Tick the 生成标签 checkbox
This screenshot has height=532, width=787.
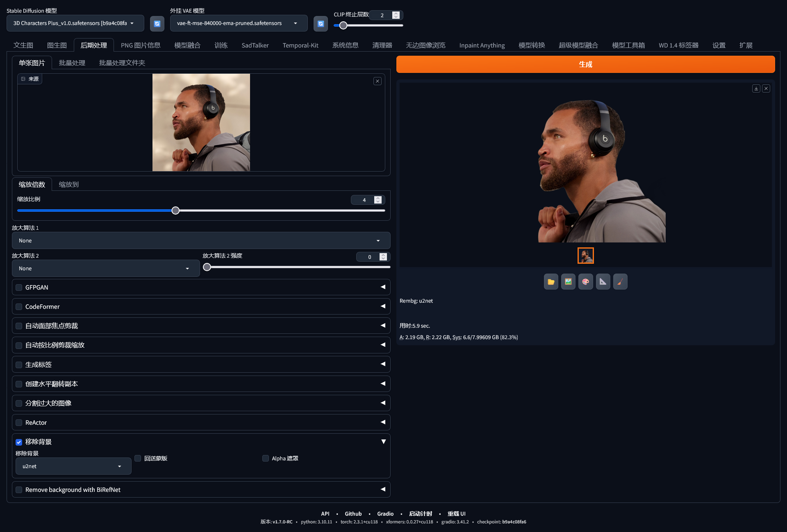point(19,364)
